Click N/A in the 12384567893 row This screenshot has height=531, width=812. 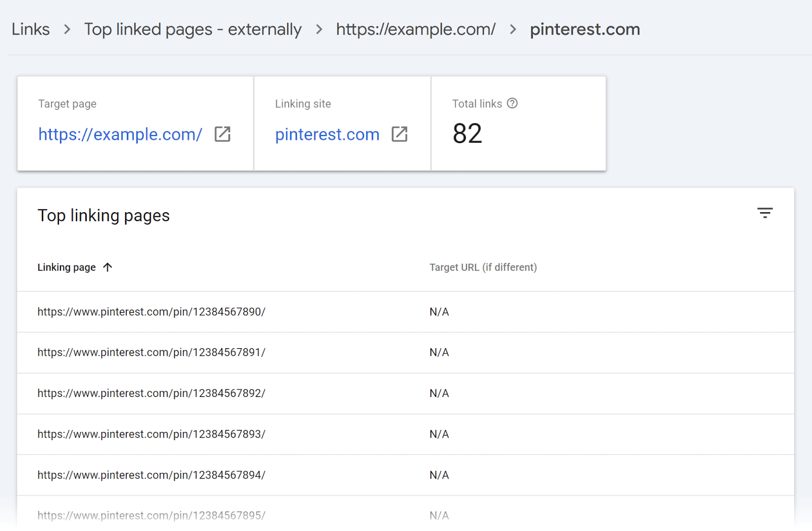pyautogui.click(x=439, y=434)
